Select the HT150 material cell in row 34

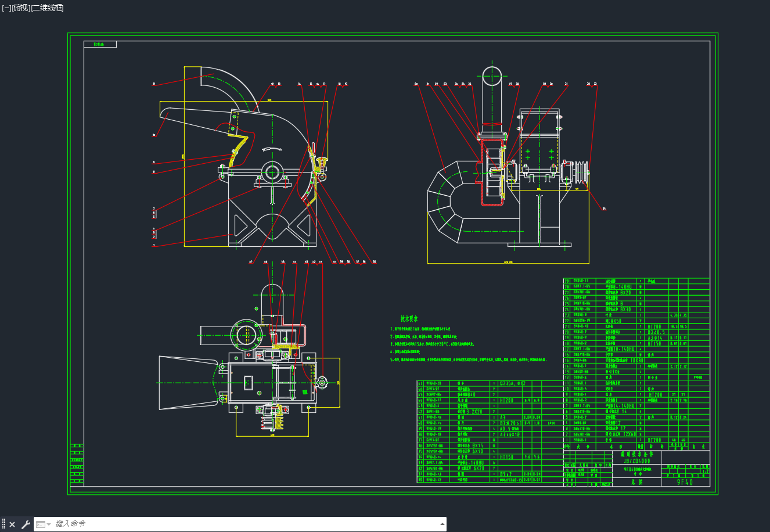tap(508, 457)
